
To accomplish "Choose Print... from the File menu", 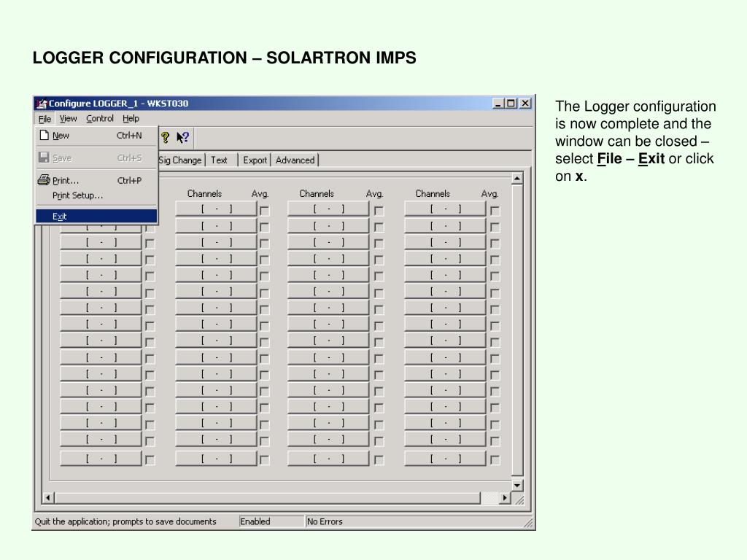I will [x=97, y=181].
